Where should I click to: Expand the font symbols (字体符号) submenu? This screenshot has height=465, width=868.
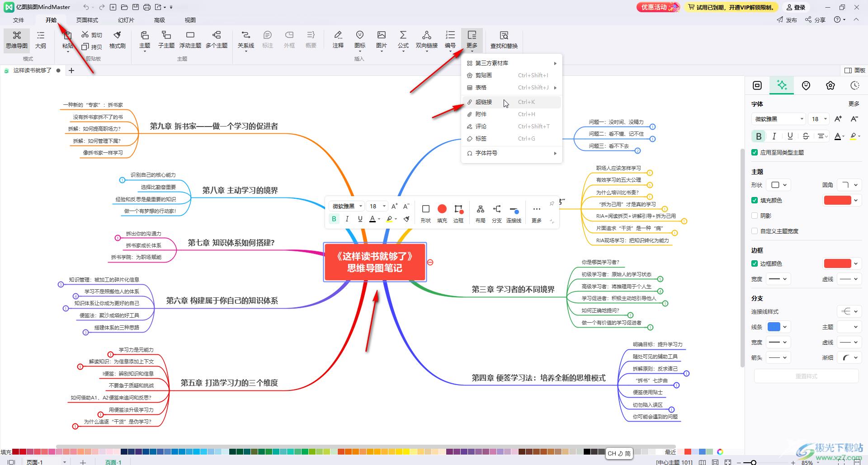click(512, 153)
